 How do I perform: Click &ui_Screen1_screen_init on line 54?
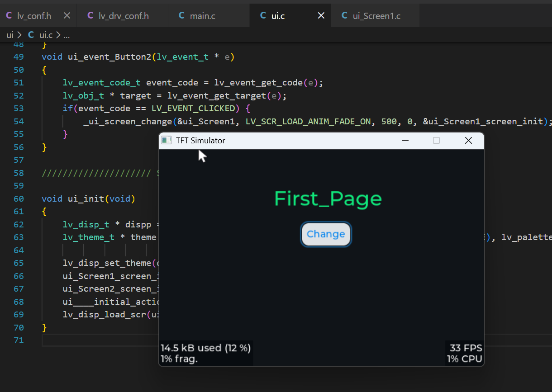483,121
